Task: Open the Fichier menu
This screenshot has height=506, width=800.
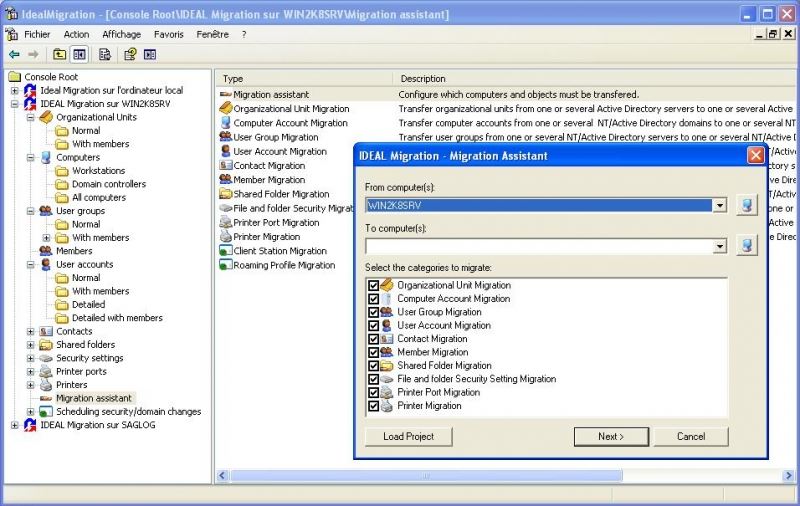Action: click(x=37, y=34)
